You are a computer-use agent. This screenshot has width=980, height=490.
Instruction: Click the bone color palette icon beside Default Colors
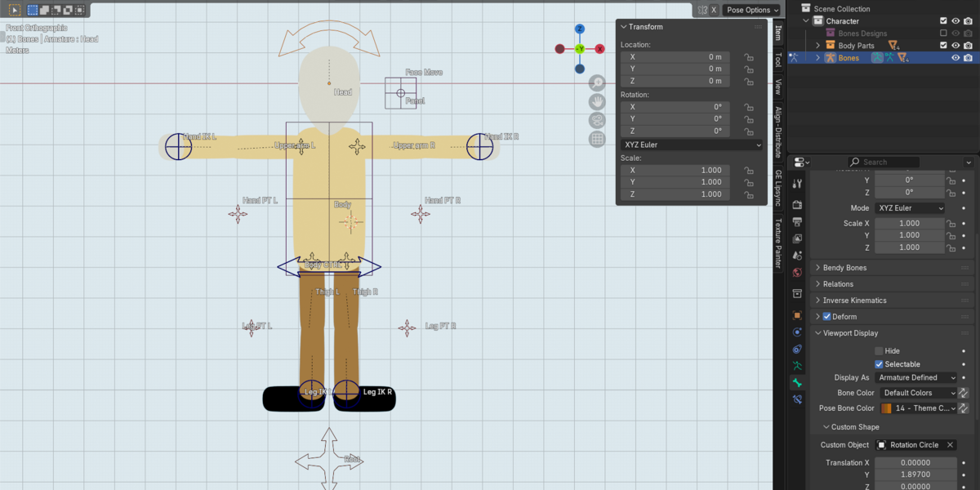pos(963,393)
